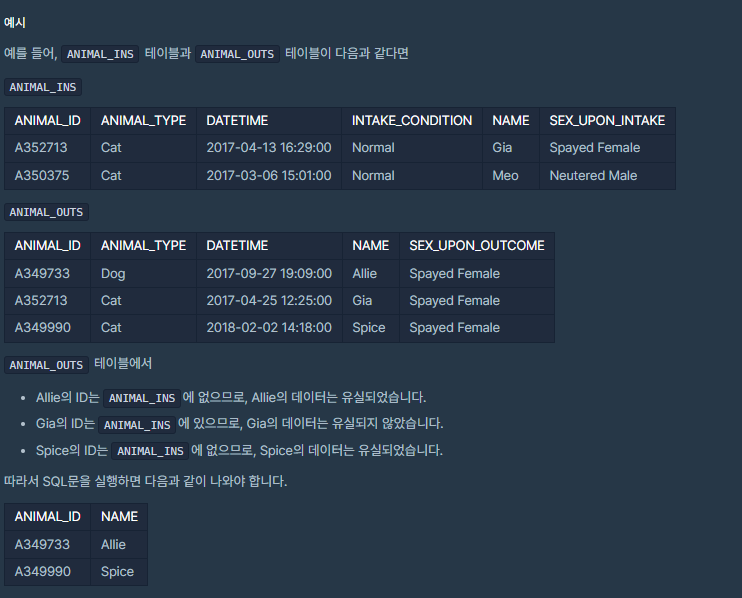The height and width of the screenshot is (598, 742).
Task: Click 'Spice' in the result table
Action: point(117,572)
